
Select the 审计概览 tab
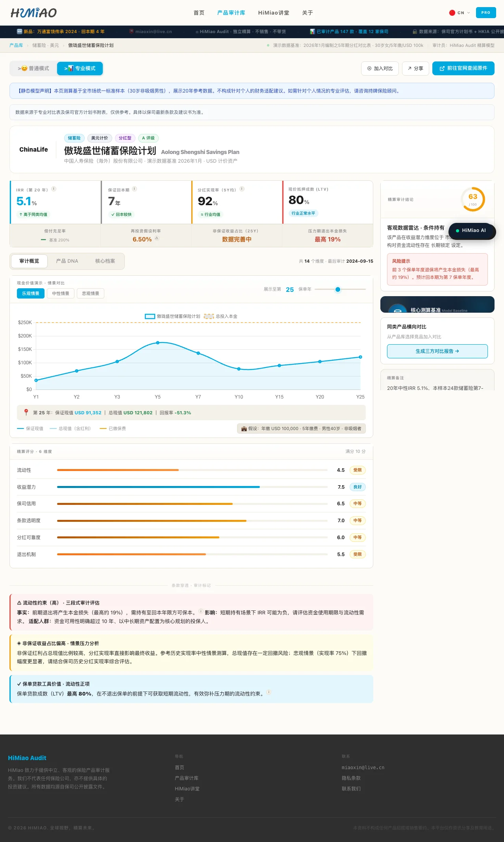[29, 261]
